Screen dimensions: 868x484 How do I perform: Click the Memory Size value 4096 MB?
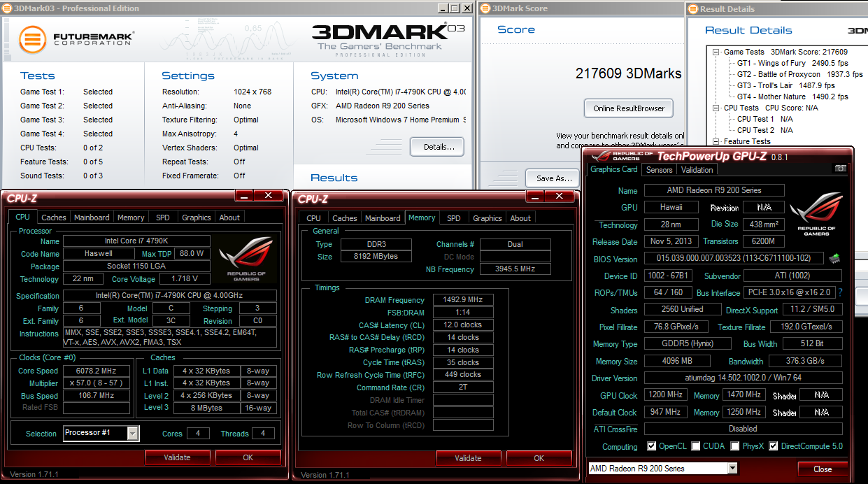(676, 362)
